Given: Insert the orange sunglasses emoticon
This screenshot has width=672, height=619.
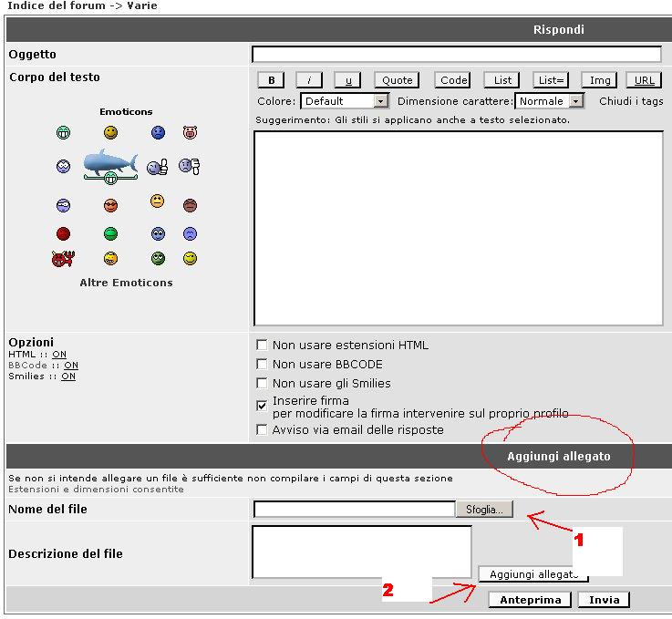Looking at the screenshot, I should tap(110, 205).
